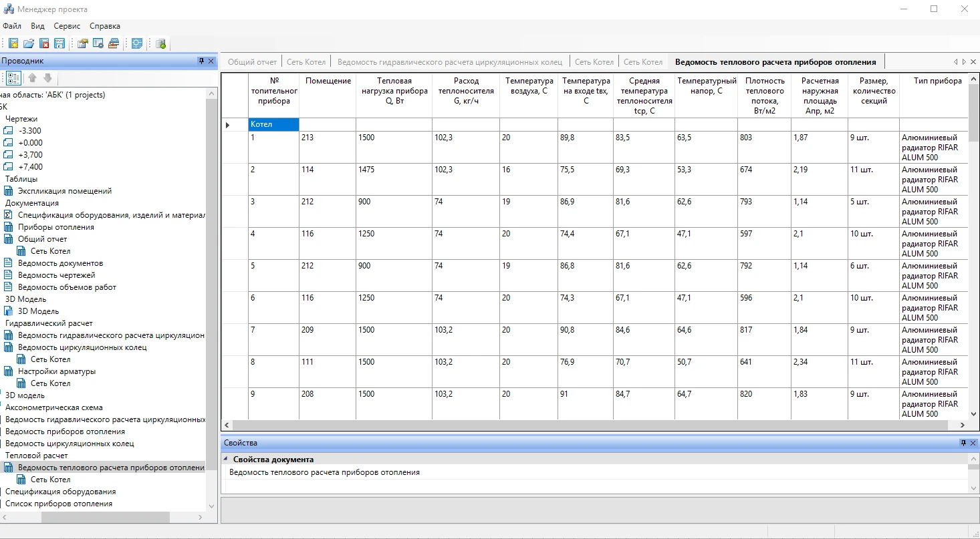Collapse the Свойства документа section

[225, 460]
